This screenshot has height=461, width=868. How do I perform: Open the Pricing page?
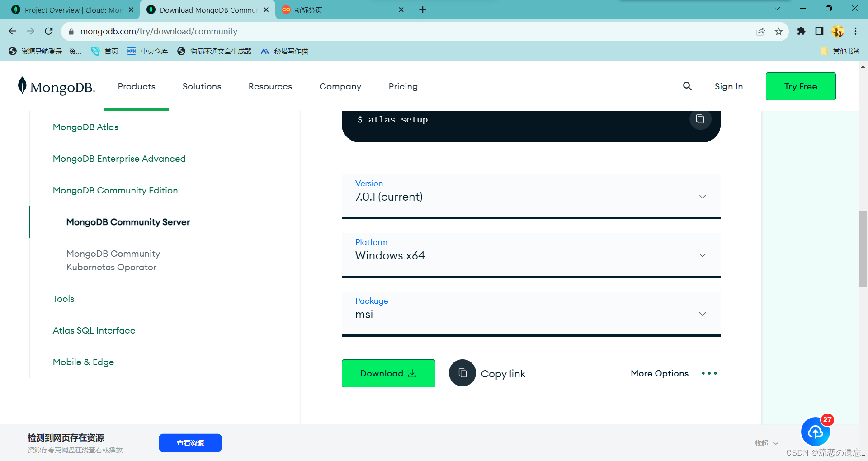pos(403,86)
